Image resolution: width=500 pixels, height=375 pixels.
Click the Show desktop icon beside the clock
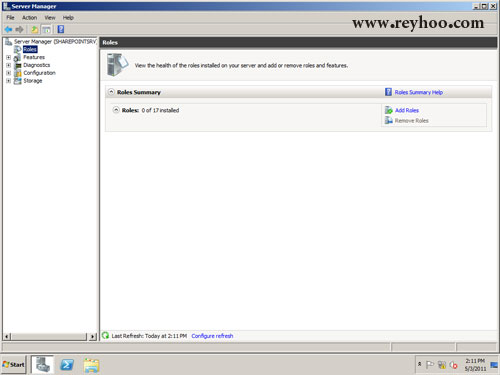pyautogui.click(x=494, y=365)
